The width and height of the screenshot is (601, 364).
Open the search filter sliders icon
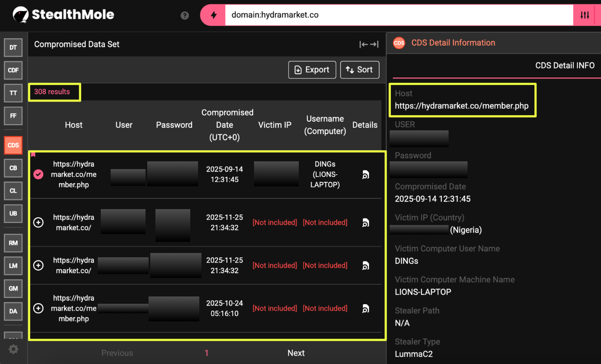[x=585, y=15]
